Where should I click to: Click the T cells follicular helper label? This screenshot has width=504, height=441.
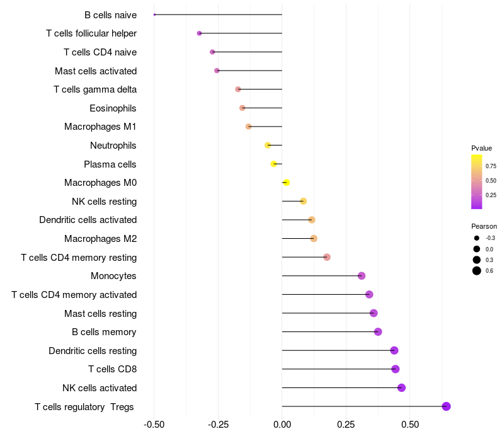[91, 33]
